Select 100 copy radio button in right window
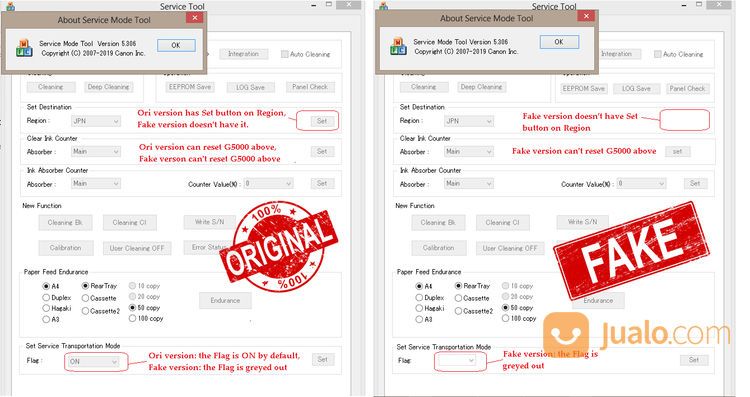 tap(505, 318)
